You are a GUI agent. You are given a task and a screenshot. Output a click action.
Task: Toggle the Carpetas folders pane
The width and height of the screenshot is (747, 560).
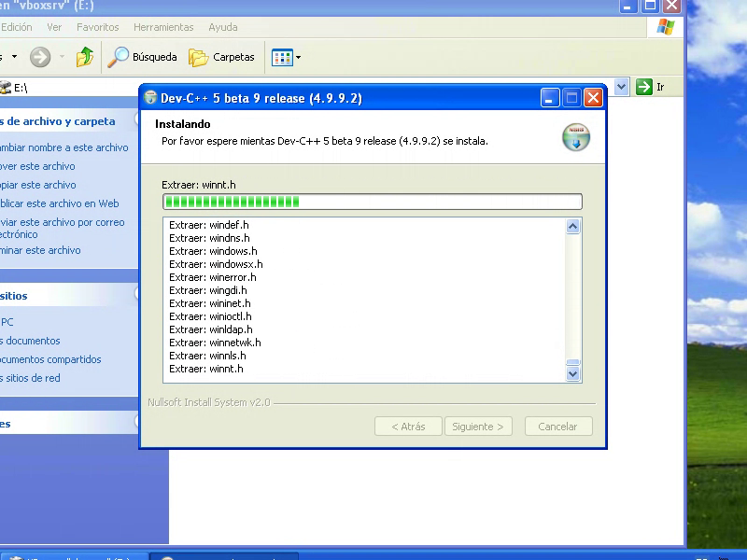[221, 57]
